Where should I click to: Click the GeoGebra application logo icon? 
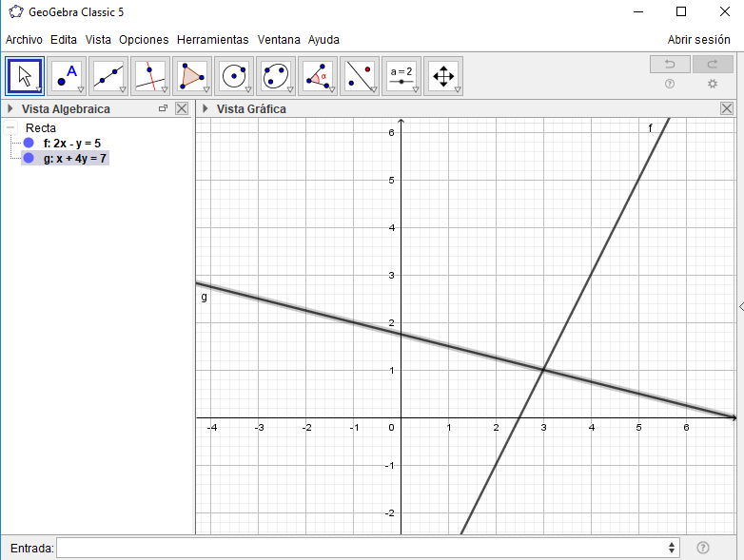point(15,11)
